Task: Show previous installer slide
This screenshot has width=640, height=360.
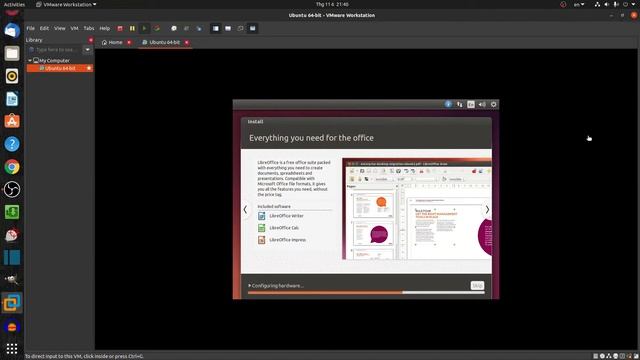Action: tap(245, 210)
